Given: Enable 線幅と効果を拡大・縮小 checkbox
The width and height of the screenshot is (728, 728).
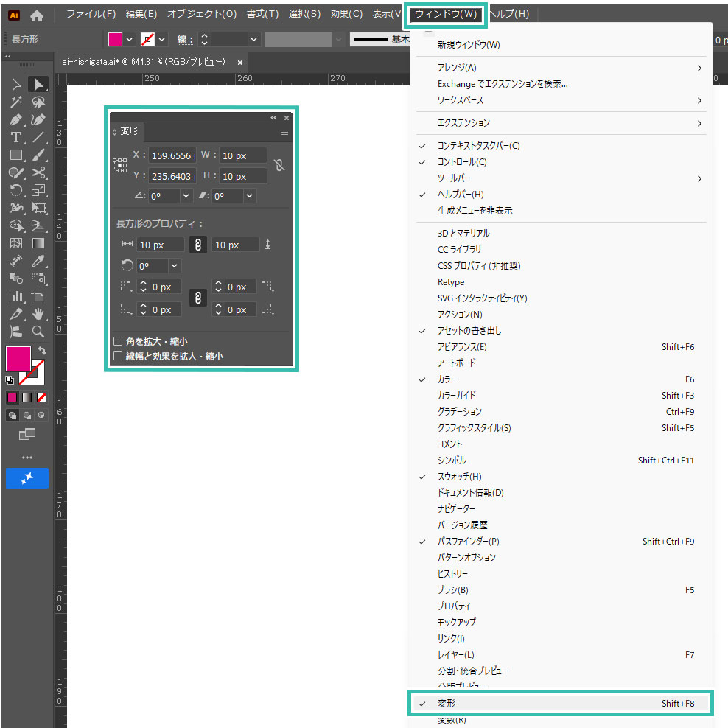Looking at the screenshot, I should coord(118,356).
